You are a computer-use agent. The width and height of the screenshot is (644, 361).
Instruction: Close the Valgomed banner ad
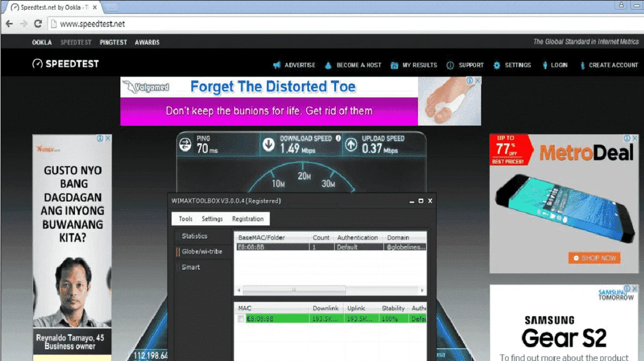[477, 80]
